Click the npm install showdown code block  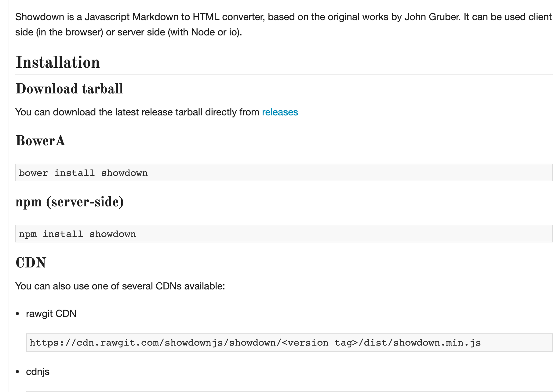(x=284, y=234)
